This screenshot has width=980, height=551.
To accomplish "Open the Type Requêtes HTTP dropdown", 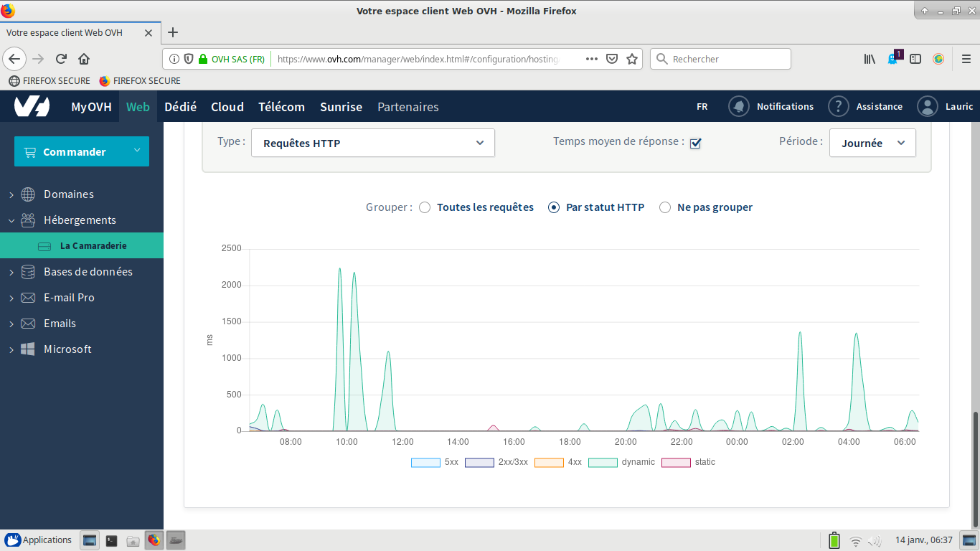I will 372,143.
